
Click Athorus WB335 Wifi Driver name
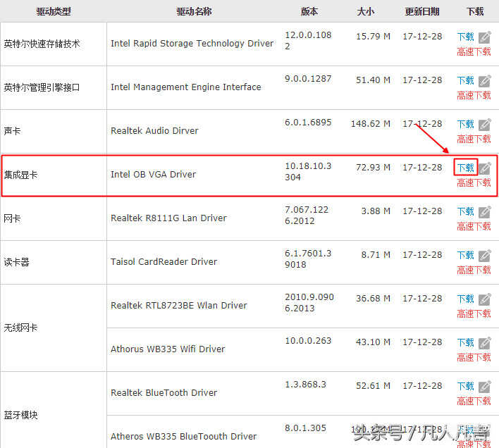(168, 349)
